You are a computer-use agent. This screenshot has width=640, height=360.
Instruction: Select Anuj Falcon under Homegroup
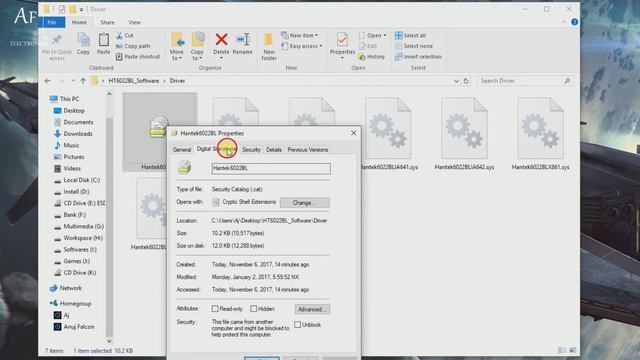click(x=78, y=327)
